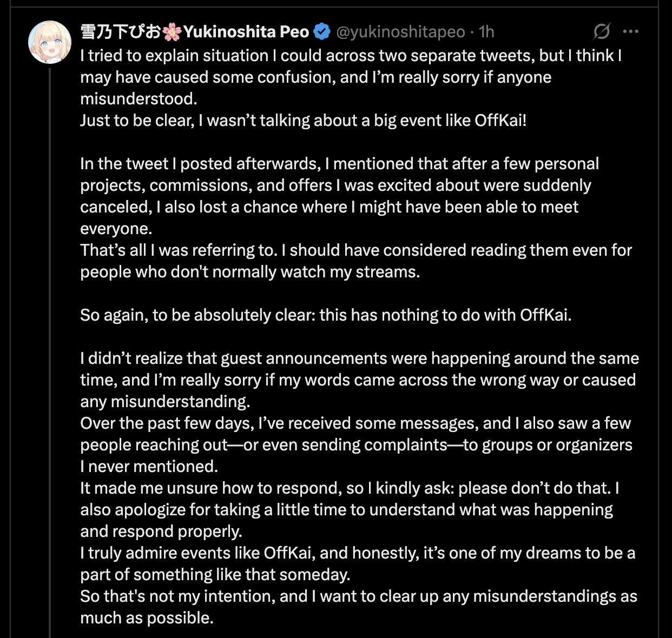672x638 pixels.
Task: Open the Yukinoshita Peo display name link
Action: pos(195,32)
